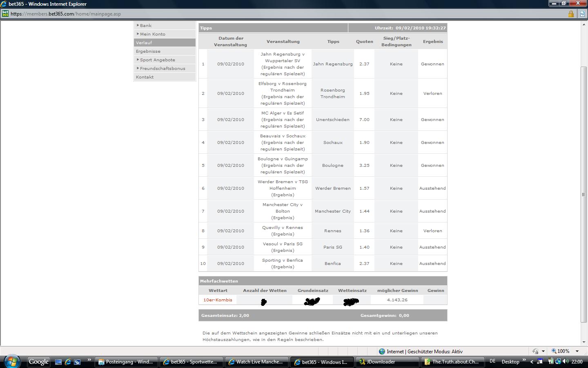
Task: Open The.Truth.about.Ch... archive taskbar button
Action: click(x=452, y=362)
